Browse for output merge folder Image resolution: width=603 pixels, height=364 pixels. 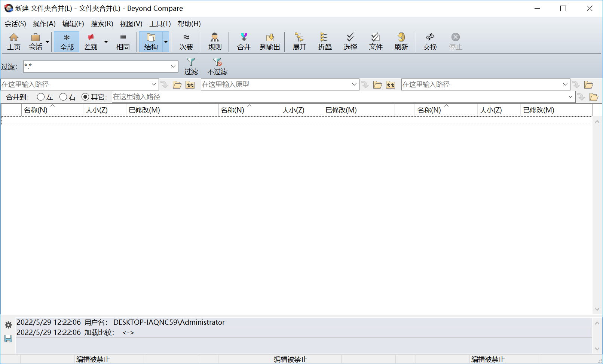tap(594, 97)
